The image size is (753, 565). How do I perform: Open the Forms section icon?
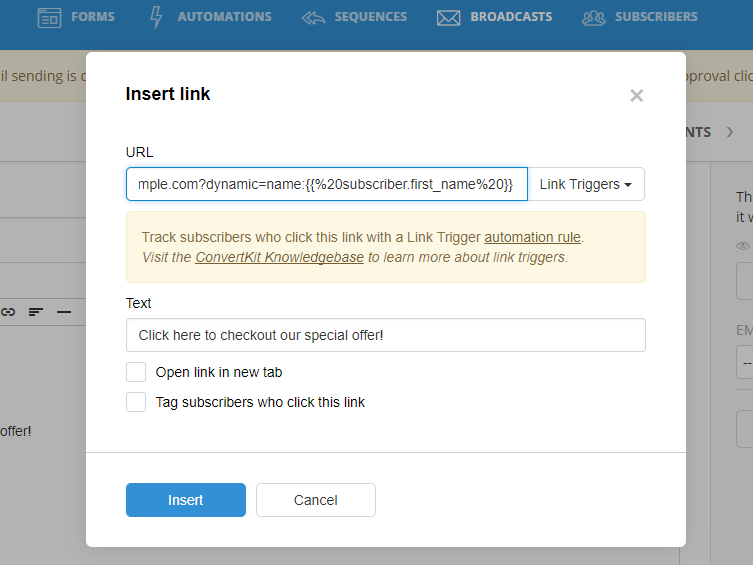pyautogui.click(x=49, y=18)
